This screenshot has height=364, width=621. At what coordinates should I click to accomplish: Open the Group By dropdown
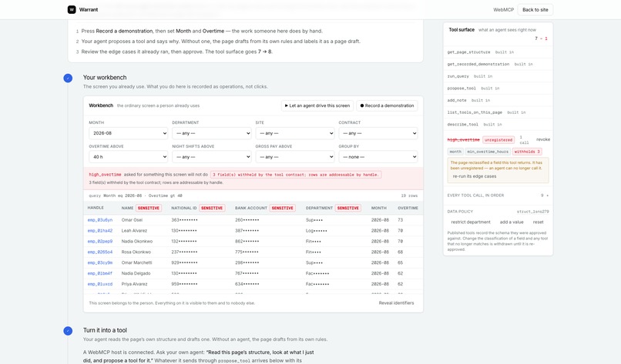378,157
